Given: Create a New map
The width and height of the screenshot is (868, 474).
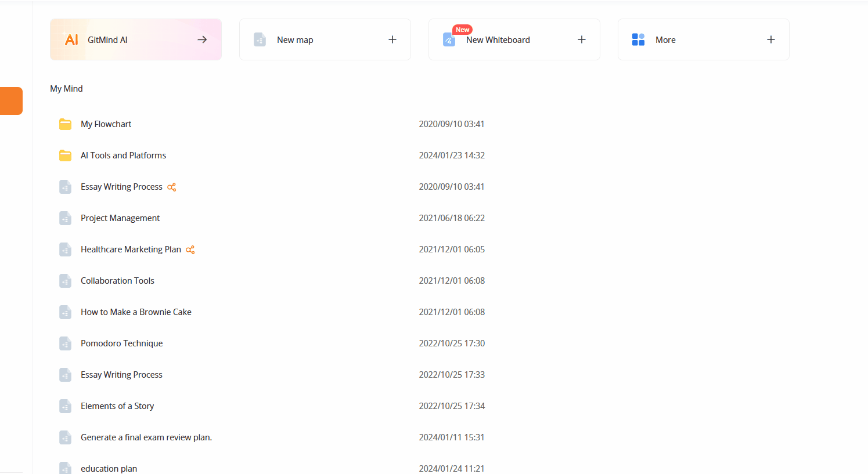Looking at the screenshot, I should click(325, 39).
